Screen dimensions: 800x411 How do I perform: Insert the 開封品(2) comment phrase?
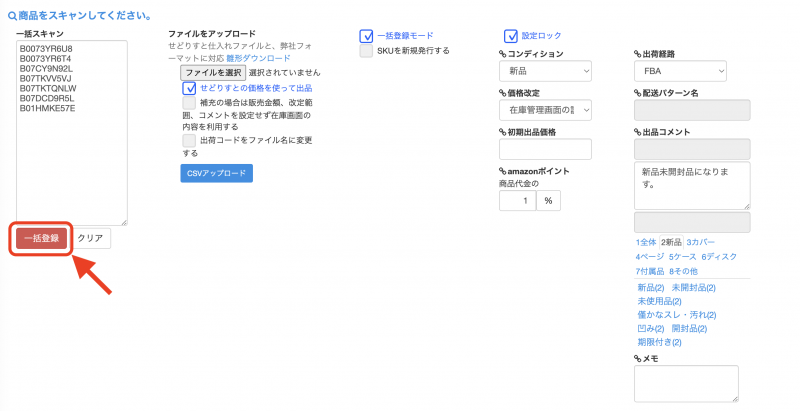coord(689,329)
